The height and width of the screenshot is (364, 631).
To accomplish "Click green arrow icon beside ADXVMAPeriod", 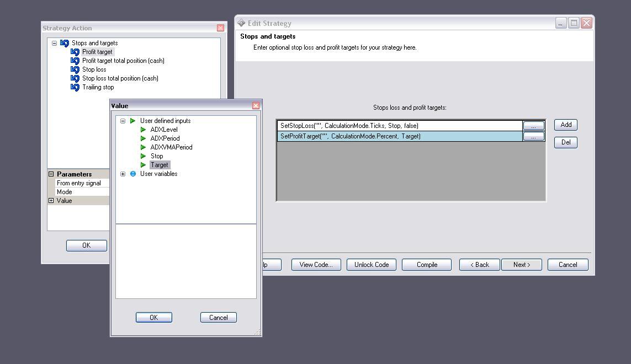I will 143,147.
